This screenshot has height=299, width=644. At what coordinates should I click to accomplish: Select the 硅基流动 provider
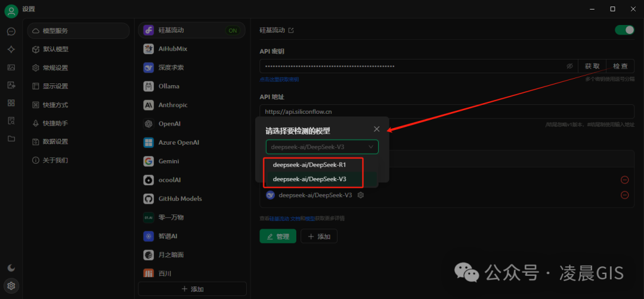tap(192, 30)
